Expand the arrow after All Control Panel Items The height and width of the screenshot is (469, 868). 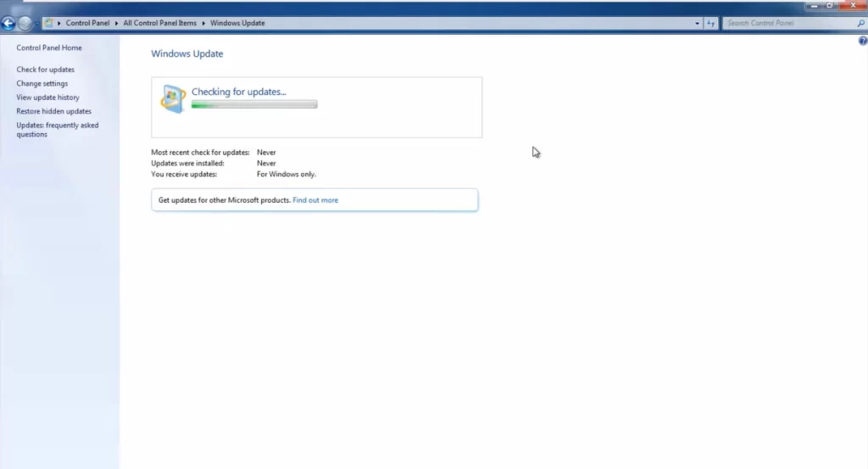203,23
